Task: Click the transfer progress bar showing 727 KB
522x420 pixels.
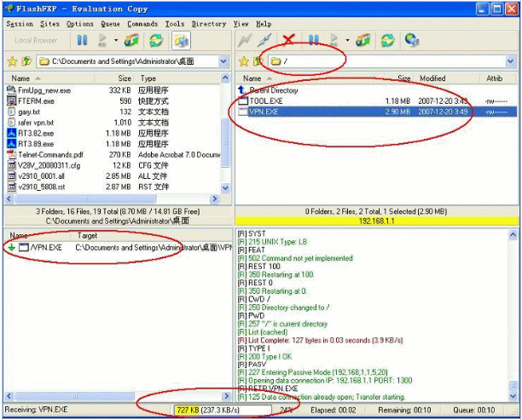Action: (x=223, y=410)
